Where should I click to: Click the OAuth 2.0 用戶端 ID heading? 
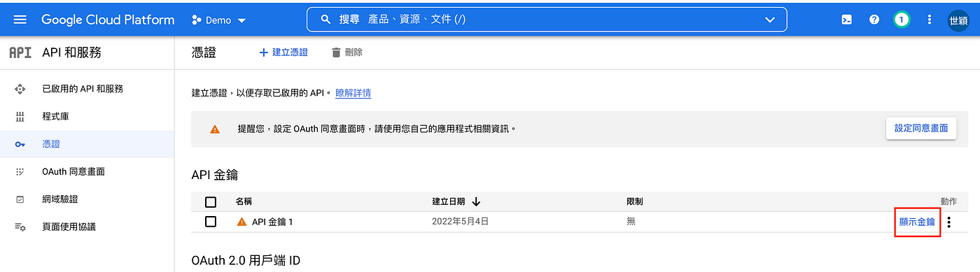(246, 261)
